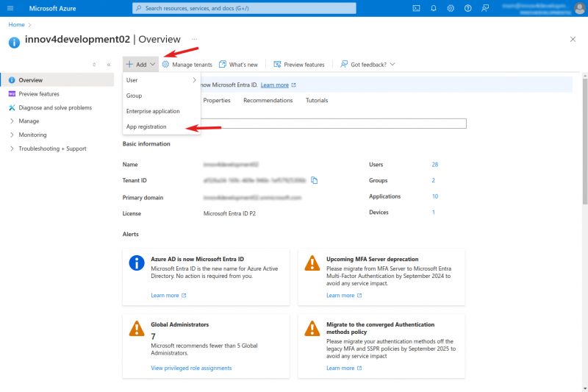Screen dimensions: 588x392
Task: Click the sidebar sort/adjust icon
Action: pyautogui.click(x=94, y=65)
